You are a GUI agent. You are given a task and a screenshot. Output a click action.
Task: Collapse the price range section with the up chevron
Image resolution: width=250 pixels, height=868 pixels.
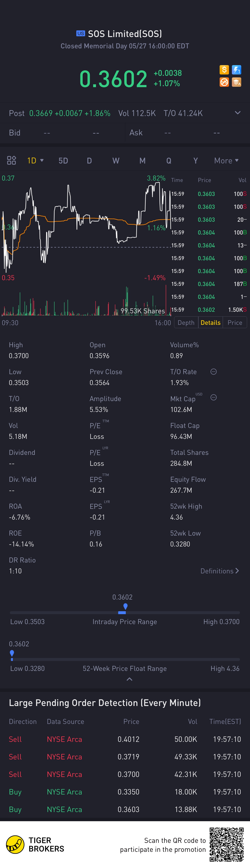(x=129, y=679)
